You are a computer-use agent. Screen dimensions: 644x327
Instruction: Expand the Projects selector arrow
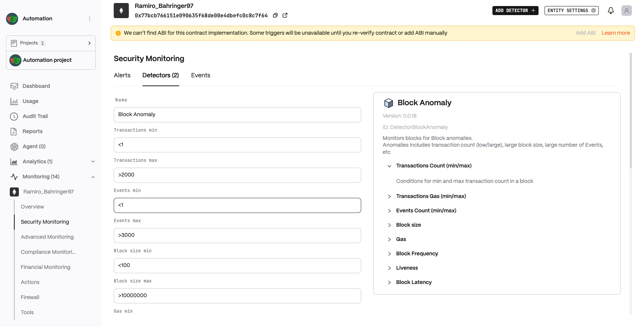[x=89, y=43]
